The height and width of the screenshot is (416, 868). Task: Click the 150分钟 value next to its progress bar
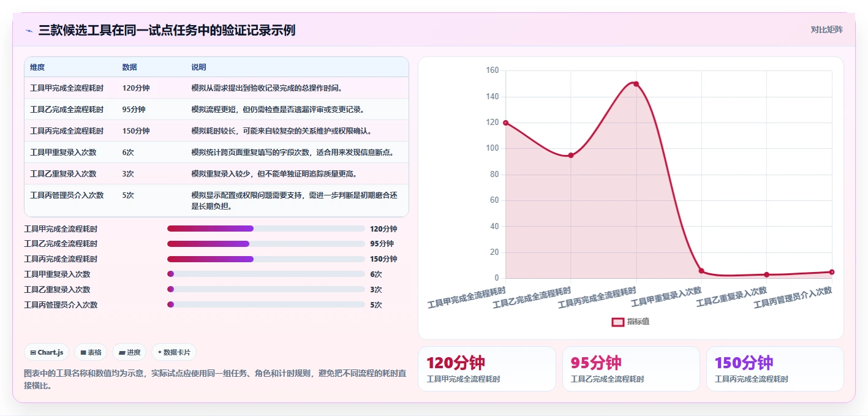pyautogui.click(x=383, y=259)
